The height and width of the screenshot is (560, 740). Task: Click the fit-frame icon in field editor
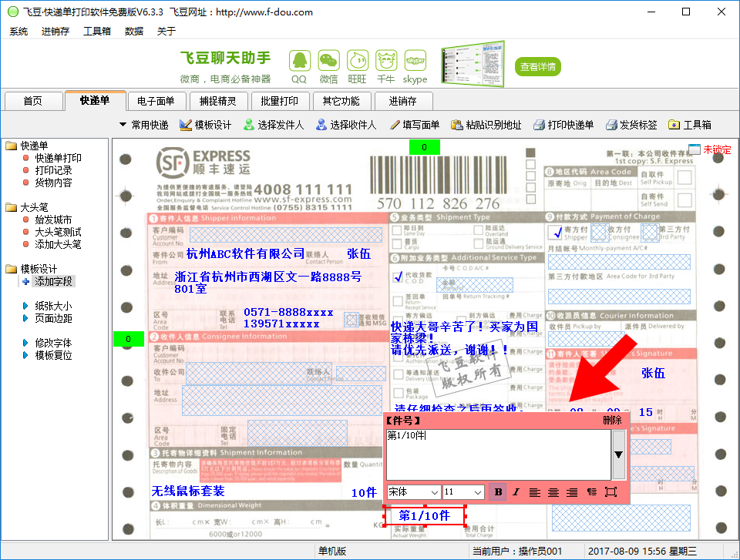tap(610, 492)
